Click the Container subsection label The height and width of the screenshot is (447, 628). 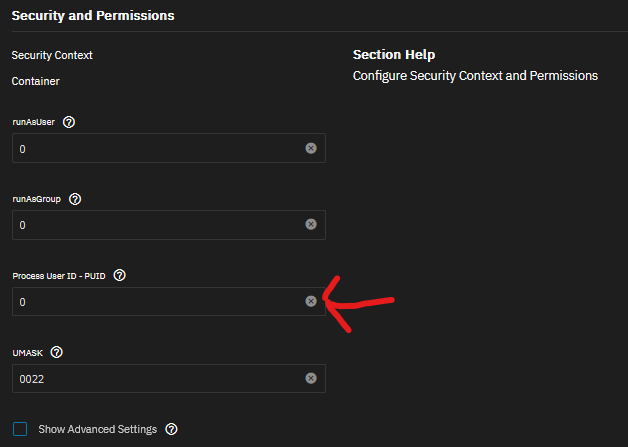pyautogui.click(x=35, y=81)
